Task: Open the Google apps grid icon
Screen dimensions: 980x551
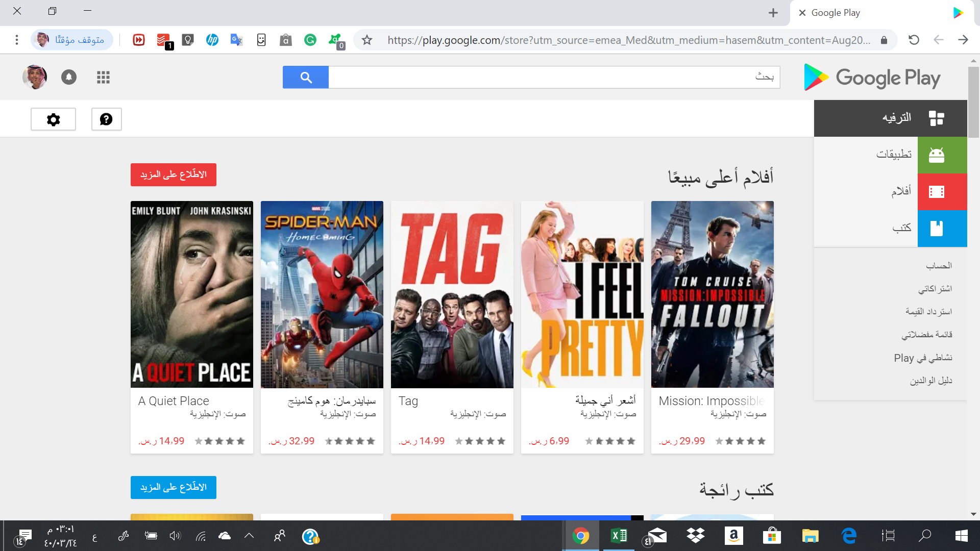Action: click(103, 77)
